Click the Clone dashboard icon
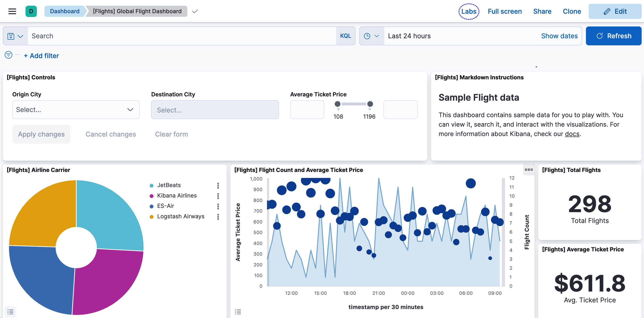Image resolution: width=644 pixels, height=318 pixels. pos(572,11)
